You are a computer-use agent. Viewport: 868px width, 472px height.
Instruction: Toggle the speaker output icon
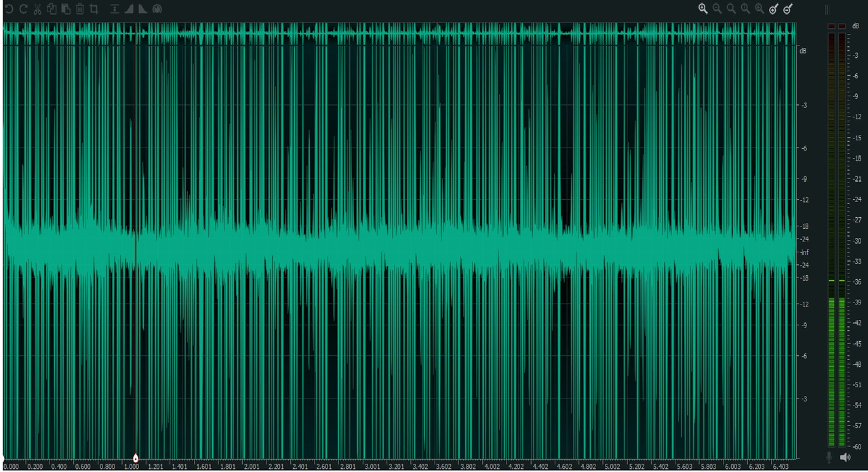845,458
